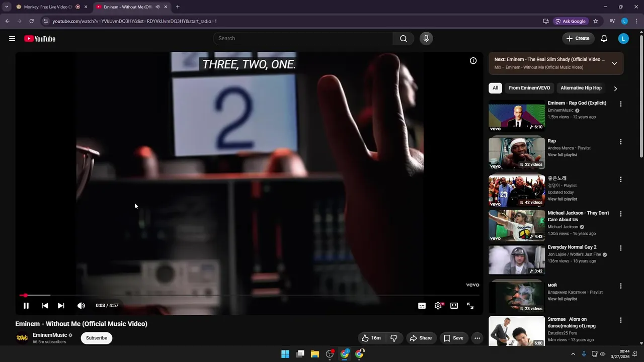The height and width of the screenshot is (362, 644).
Task: Open the tab search dropdown
Action: click(x=7, y=7)
